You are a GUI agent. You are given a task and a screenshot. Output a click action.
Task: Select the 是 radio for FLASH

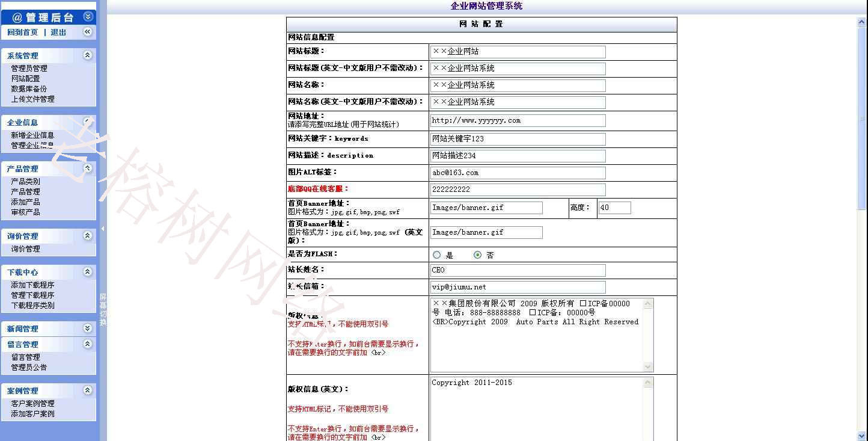point(437,255)
